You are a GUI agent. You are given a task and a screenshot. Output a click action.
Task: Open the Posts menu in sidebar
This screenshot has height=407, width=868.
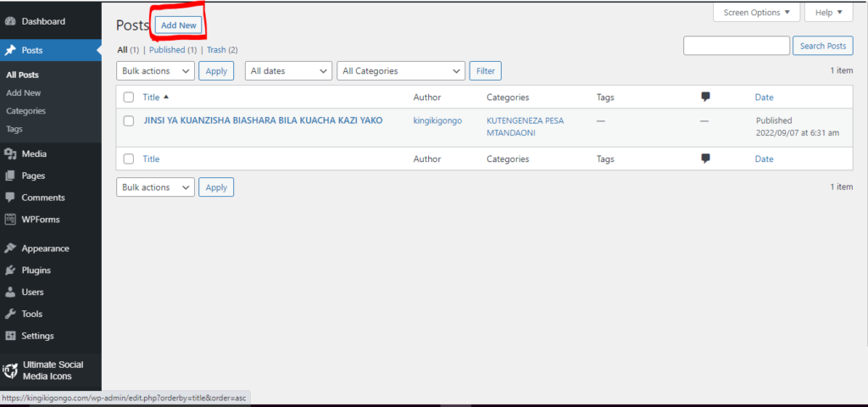(51, 50)
